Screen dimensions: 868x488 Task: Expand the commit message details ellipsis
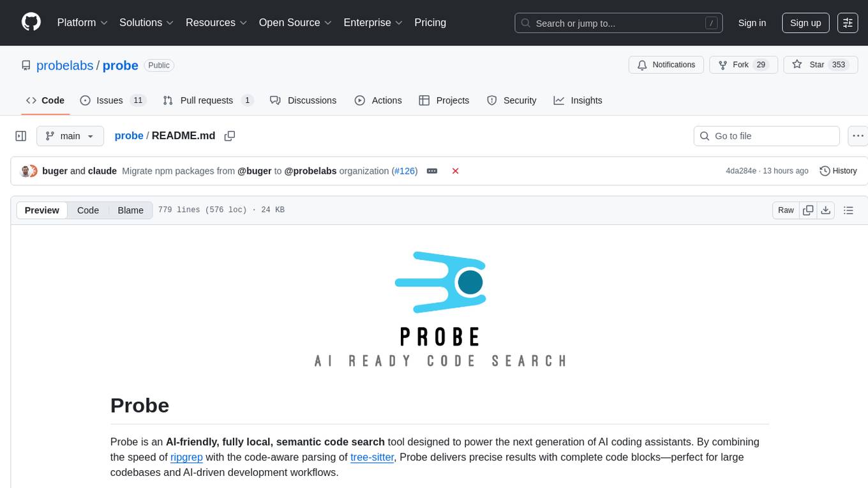pos(432,171)
